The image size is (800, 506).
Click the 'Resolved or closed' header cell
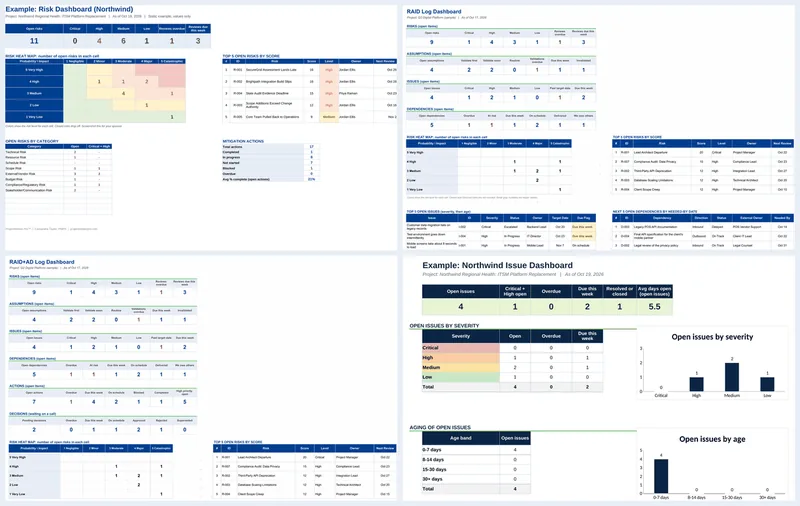click(x=619, y=291)
